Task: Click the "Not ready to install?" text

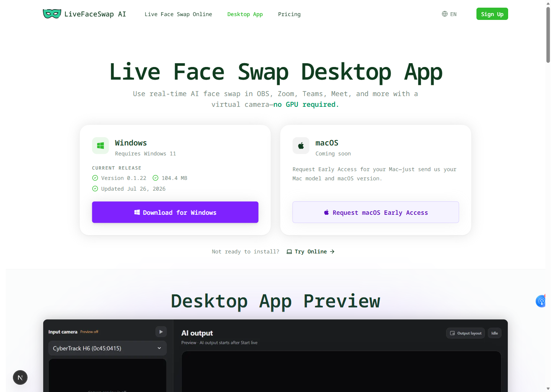Action: click(246, 252)
